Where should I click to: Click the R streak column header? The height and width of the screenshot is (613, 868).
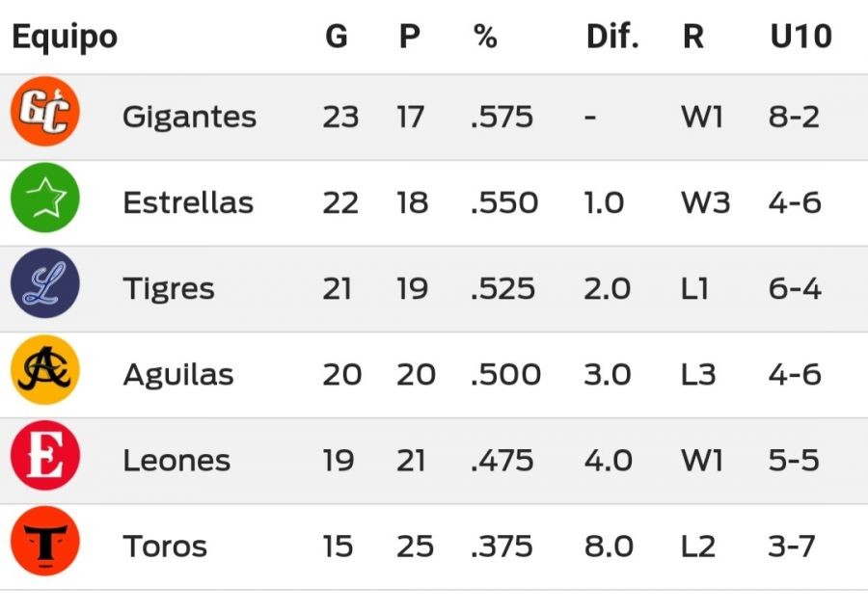point(692,37)
